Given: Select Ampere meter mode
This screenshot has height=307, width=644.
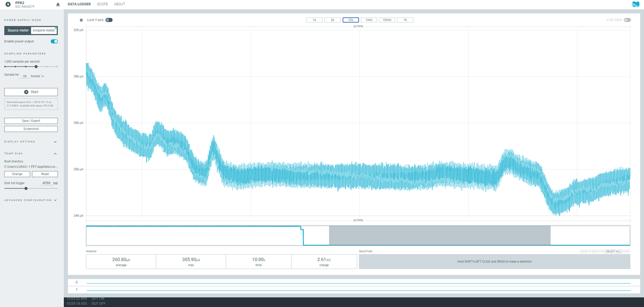Looking at the screenshot, I should pyautogui.click(x=44, y=30).
